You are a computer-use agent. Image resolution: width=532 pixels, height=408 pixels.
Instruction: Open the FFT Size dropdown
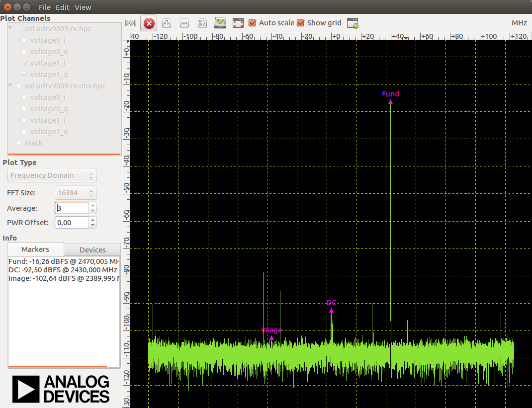90,193
